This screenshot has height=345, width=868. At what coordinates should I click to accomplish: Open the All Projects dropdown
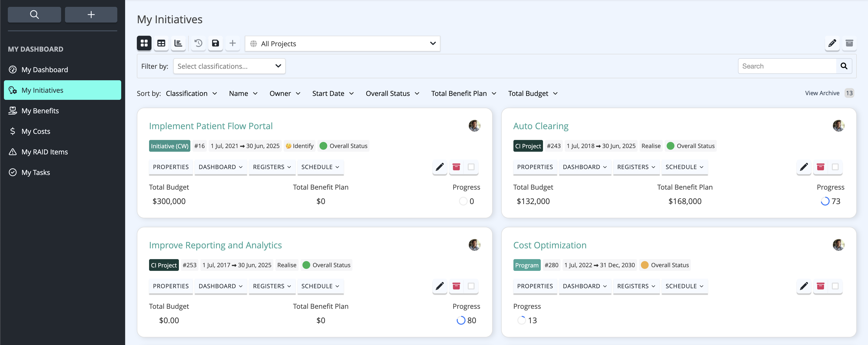[x=342, y=44]
